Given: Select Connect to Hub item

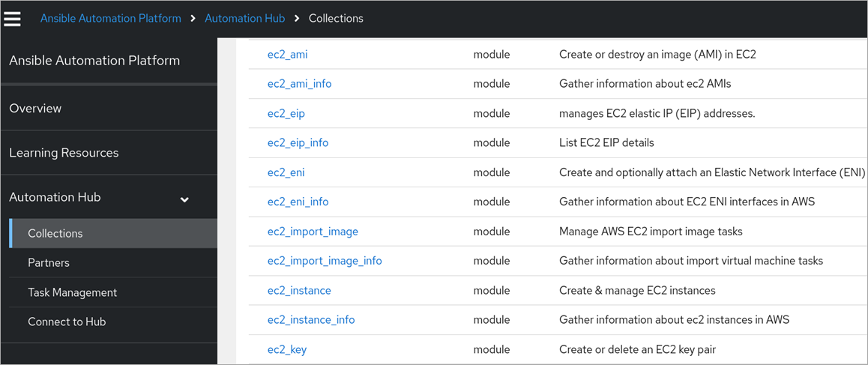Looking at the screenshot, I should click(67, 322).
